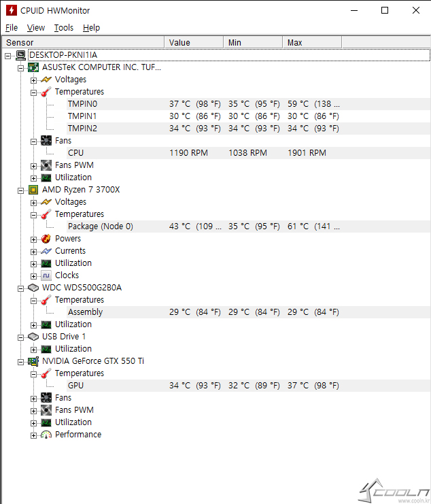Click the motherboard Fans PWM icon
This screenshot has height=504, width=431.
click(46, 165)
